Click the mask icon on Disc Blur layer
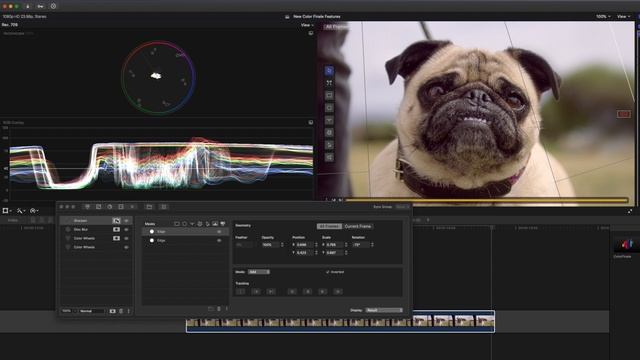 pos(116,229)
